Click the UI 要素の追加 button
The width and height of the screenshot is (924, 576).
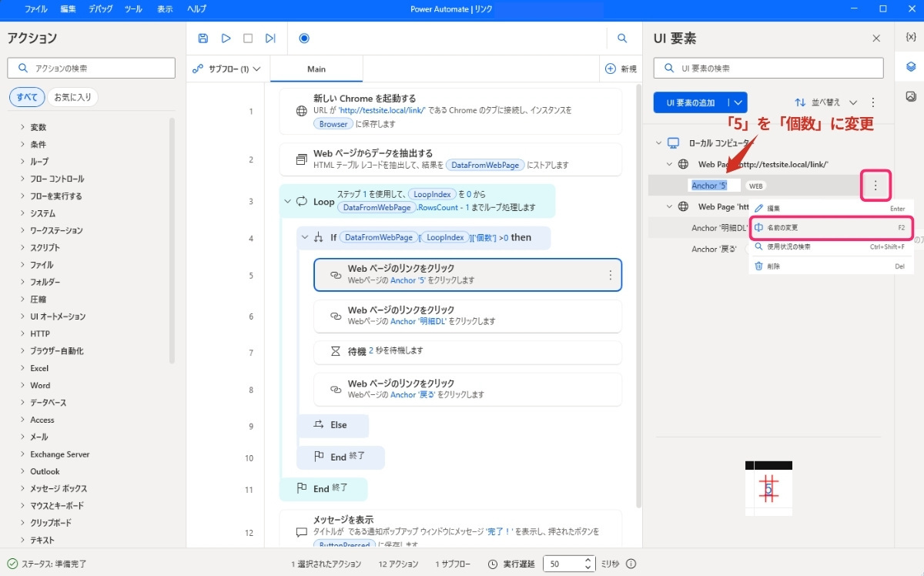(x=691, y=102)
